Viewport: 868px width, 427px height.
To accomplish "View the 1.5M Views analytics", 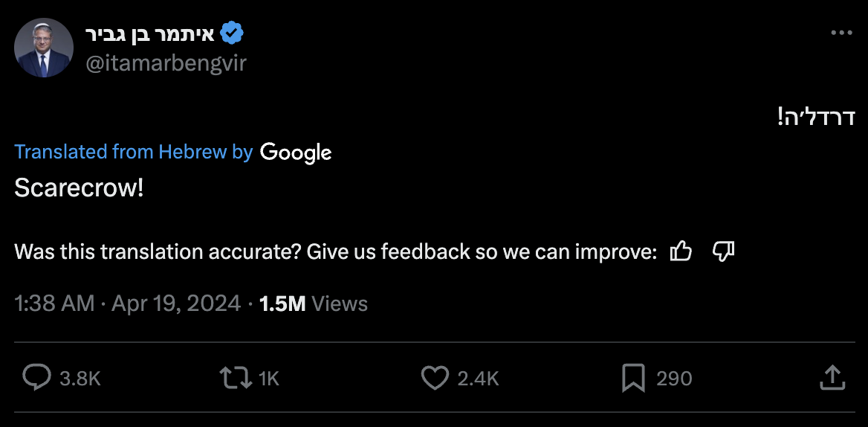I will pyautogui.click(x=313, y=304).
